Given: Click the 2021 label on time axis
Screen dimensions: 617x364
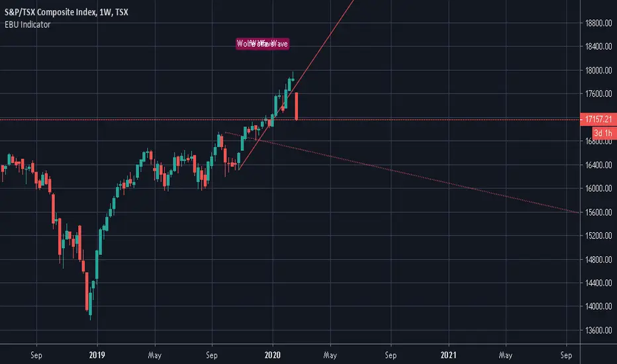Looking at the screenshot, I should pyautogui.click(x=448, y=355).
